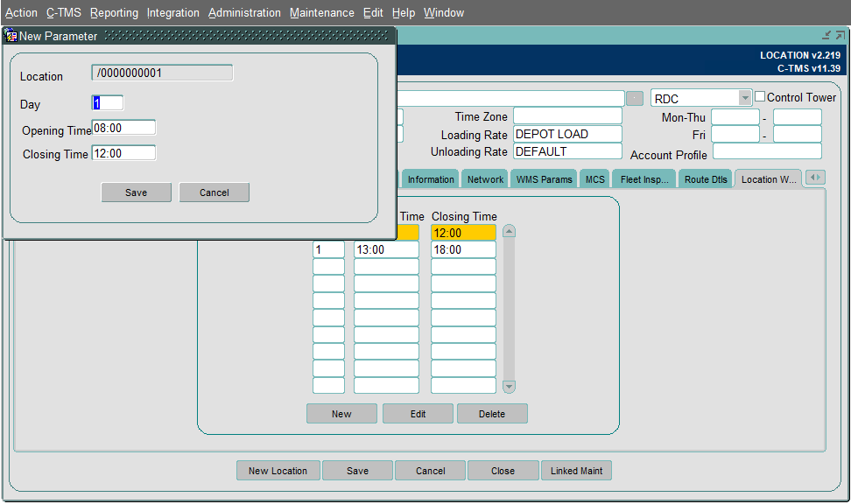Open the Administration menu
This screenshot has width=851, height=504.
coord(244,12)
